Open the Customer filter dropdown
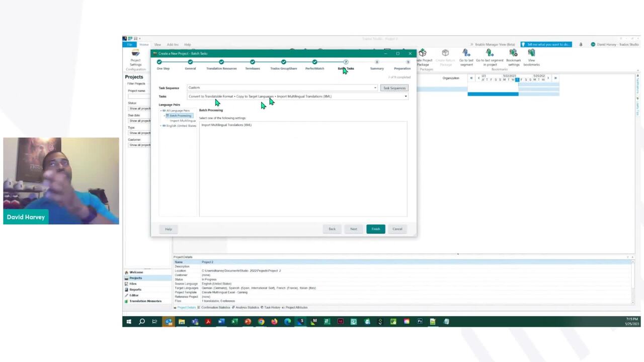This screenshot has height=362, width=644. [x=139, y=145]
